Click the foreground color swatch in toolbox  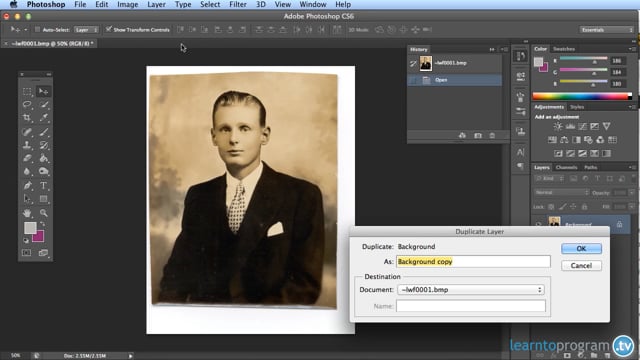click(30, 228)
